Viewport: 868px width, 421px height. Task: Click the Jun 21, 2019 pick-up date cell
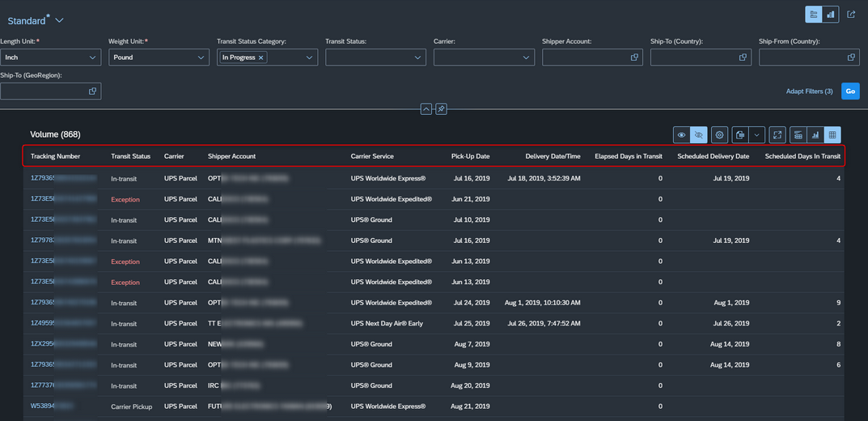click(471, 199)
